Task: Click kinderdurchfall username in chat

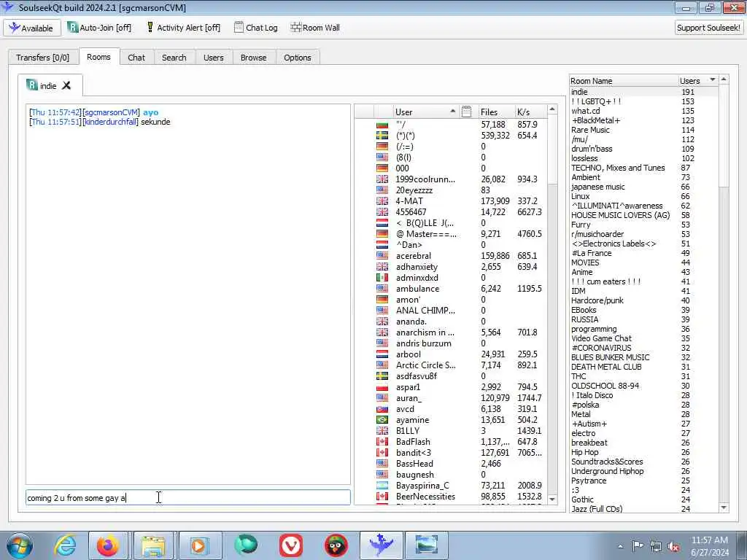Action: [111, 122]
